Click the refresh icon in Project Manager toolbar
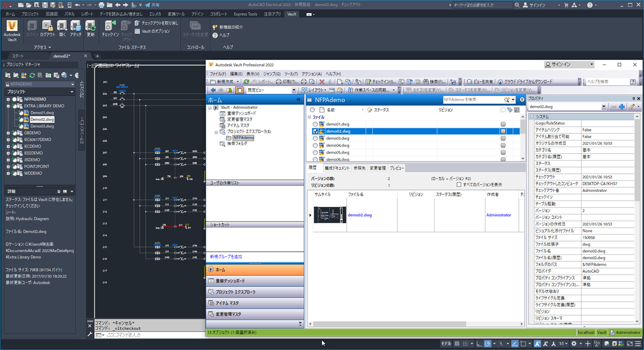644x350 pixels. point(32,75)
